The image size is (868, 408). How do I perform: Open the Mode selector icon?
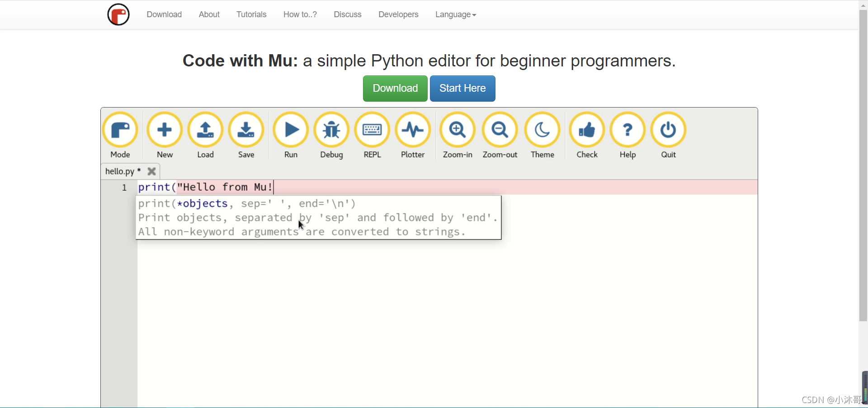click(x=120, y=130)
